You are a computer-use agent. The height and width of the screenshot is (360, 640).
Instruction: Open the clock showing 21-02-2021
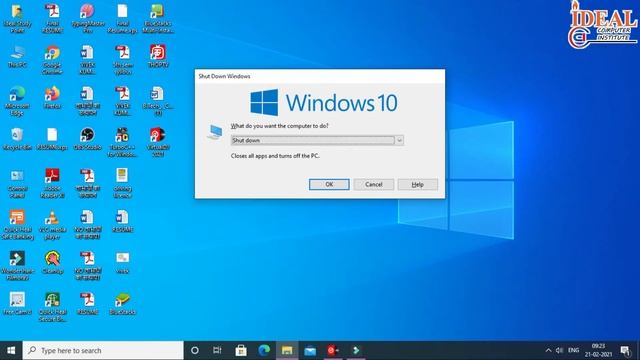(598, 351)
